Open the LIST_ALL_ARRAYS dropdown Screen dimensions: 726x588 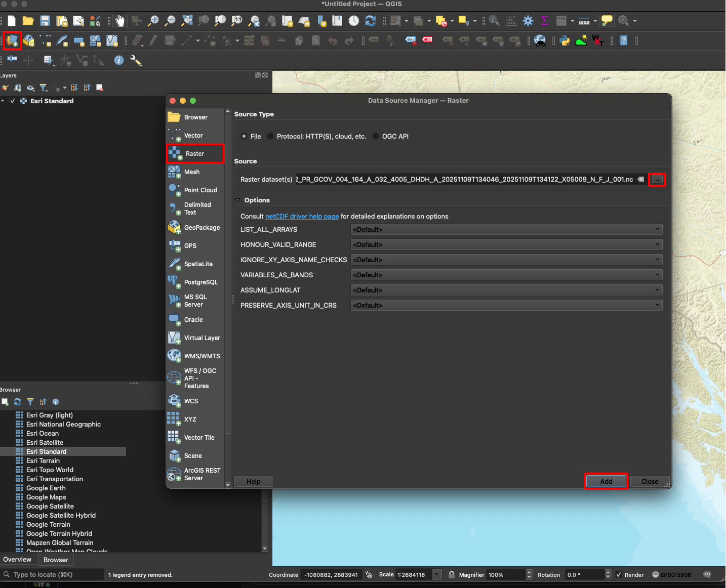(x=506, y=229)
